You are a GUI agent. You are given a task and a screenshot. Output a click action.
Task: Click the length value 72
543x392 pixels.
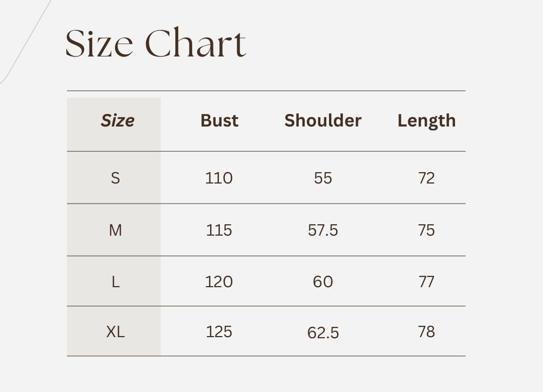pos(426,178)
